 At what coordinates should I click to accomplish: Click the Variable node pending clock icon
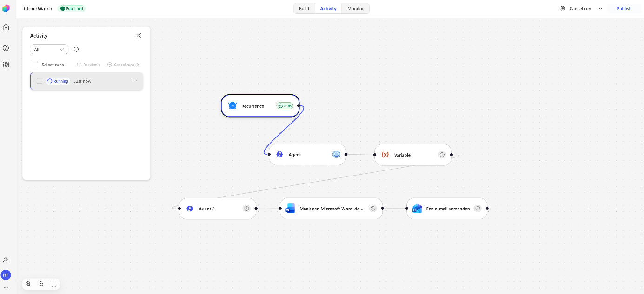tap(442, 155)
